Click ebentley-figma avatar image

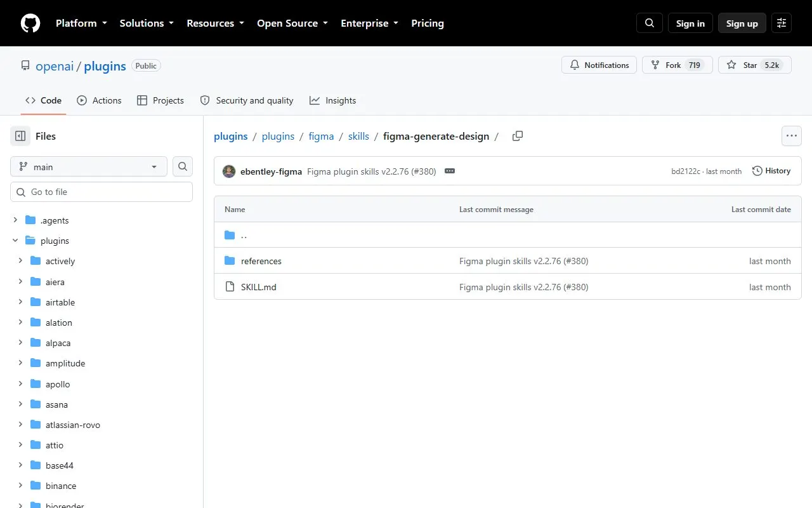pos(229,171)
